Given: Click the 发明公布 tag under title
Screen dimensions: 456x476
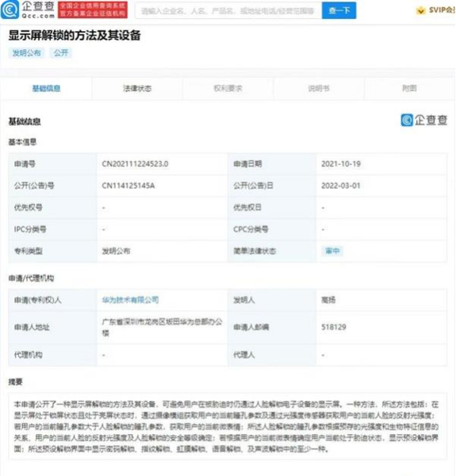Looking at the screenshot, I should point(26,53).
